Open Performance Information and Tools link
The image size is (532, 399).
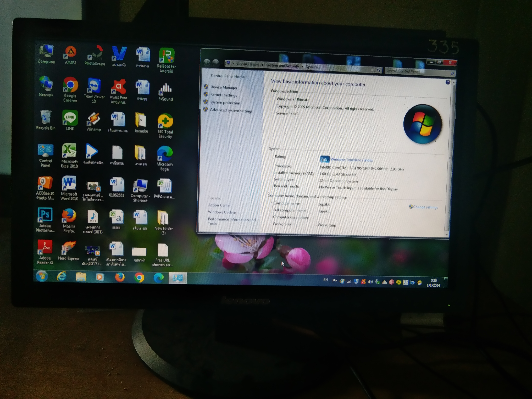point(232,221)
